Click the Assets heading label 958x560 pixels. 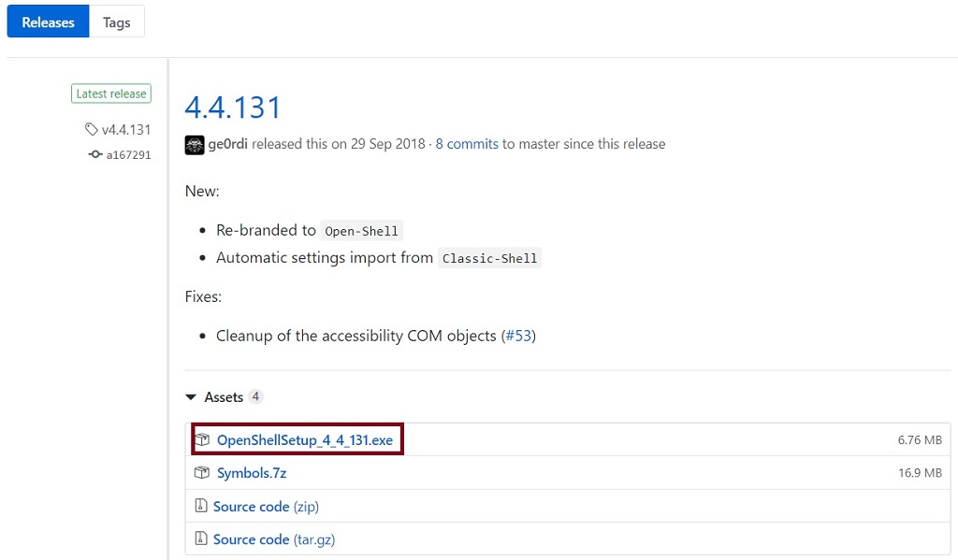pyautogui.click(x=224, y=397)
